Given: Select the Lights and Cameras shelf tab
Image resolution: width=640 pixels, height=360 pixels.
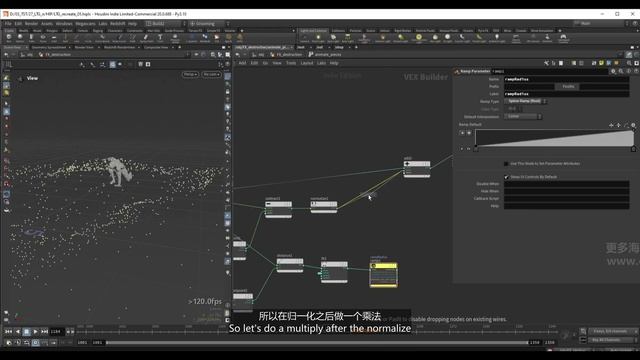Looking at the screenshot, I should (313, 31).
